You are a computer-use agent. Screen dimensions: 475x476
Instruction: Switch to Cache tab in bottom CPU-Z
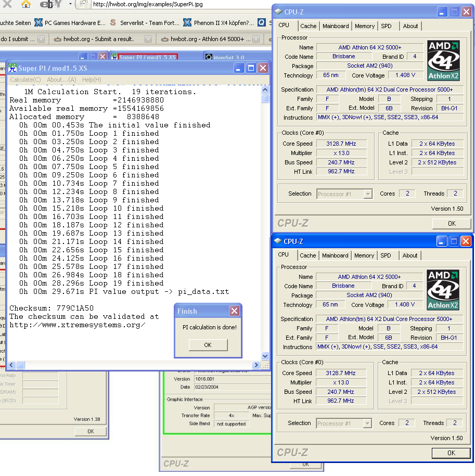(x=307, y=255)
